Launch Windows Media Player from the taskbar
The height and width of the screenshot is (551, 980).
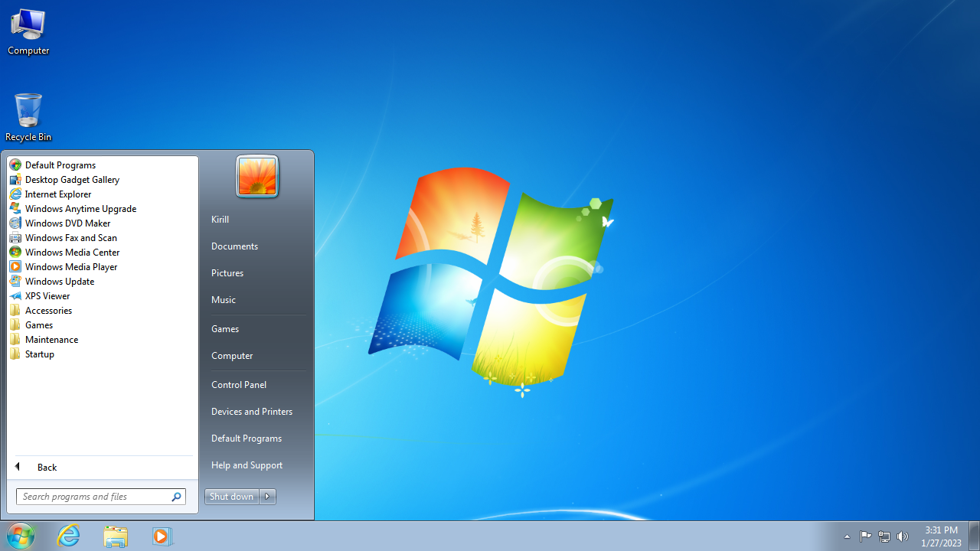point(162,536)
